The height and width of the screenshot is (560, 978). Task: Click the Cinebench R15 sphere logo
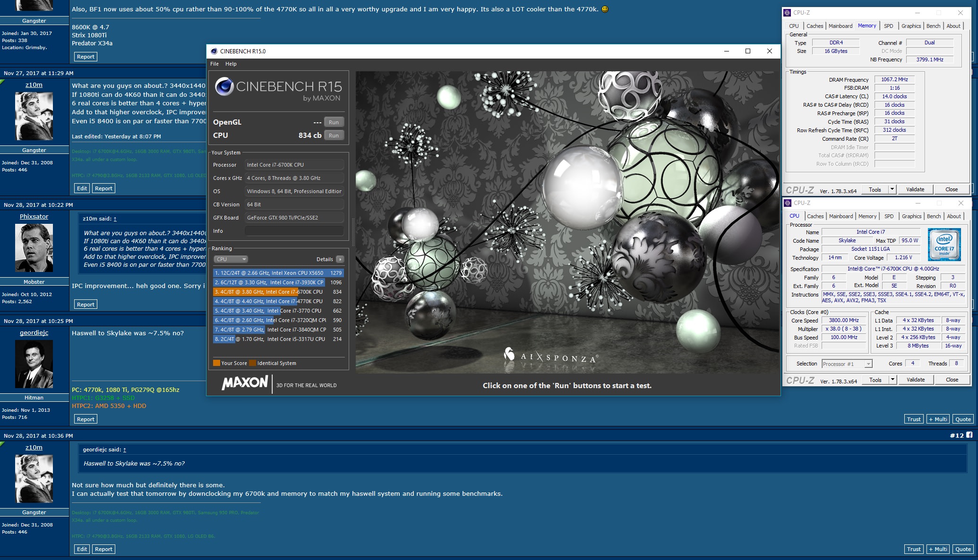pyautogui.click(x=224, y=87)
